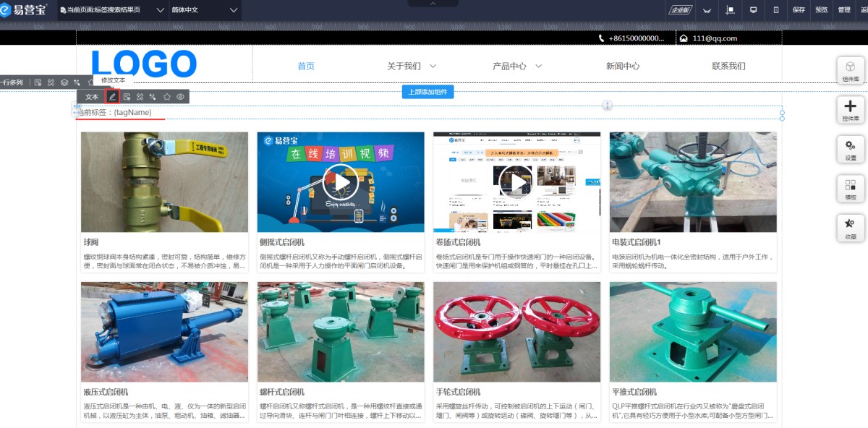
Task: Click the 上部添加组件 button
Action: [427, 92]
